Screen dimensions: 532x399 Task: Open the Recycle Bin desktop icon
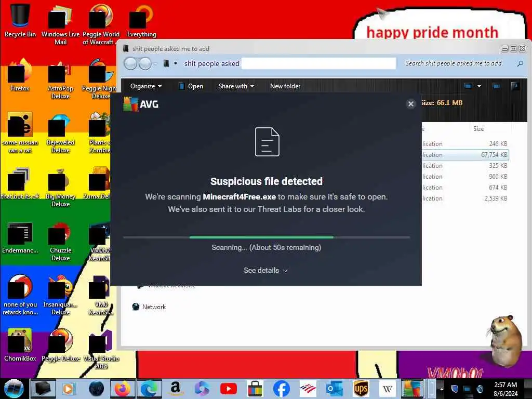click(x=20, y=20)
